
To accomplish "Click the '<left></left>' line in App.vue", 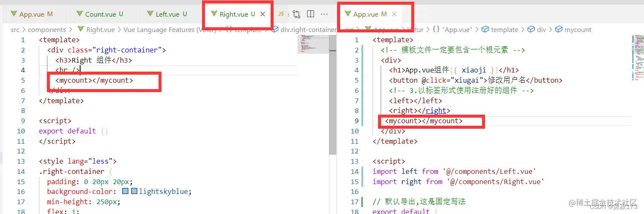I will coord(416,101).
